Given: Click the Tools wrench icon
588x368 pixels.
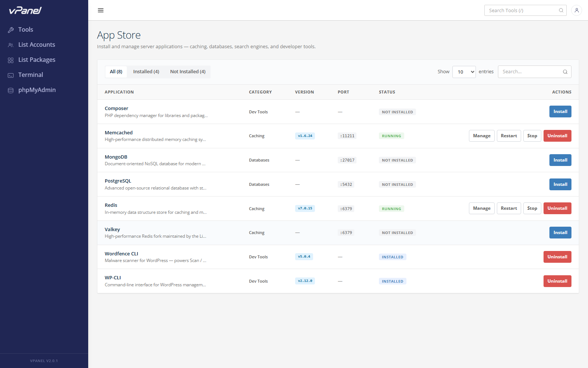Looking at the screenshot, I should click(11, 30).
